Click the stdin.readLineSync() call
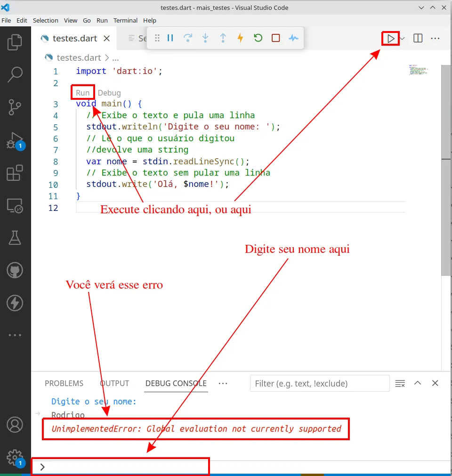This screenshot has width=452, height=476. pos(196,161)
